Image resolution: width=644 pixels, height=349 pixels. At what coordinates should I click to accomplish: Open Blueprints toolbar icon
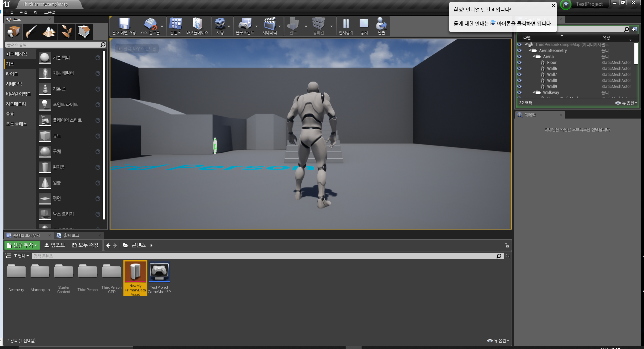tap(245, 26)
